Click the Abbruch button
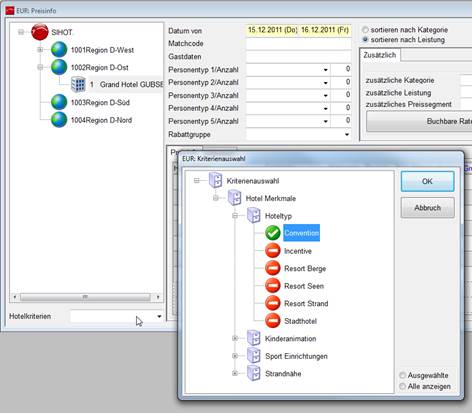Image resolution: width=472 pixels, height=413 pixels. (427, 208)
